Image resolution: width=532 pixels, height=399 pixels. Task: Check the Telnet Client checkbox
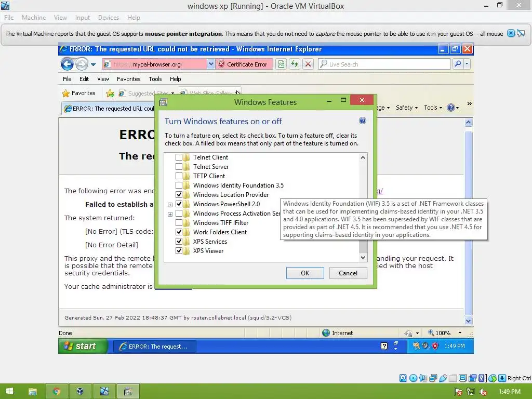point(179,157)
